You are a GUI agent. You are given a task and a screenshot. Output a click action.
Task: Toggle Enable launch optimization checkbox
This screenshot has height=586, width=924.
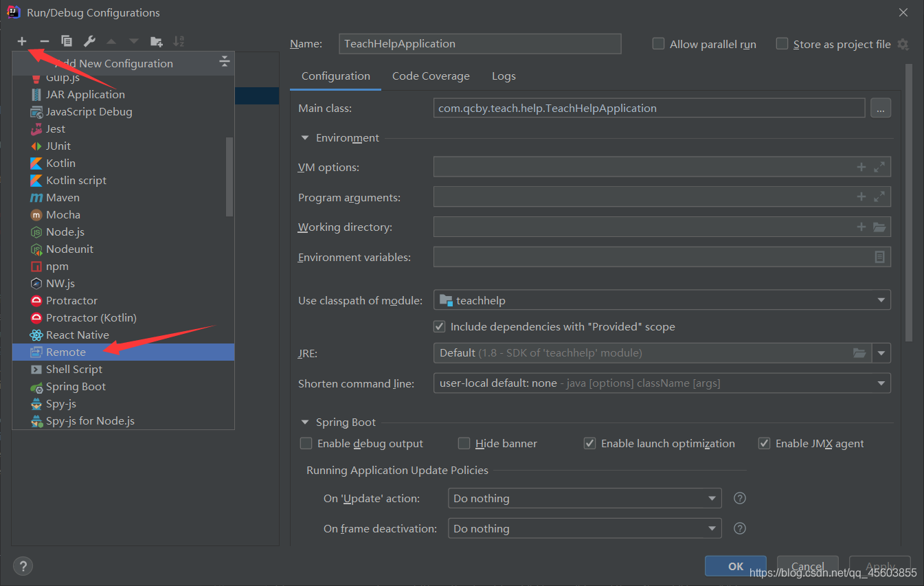point(589,443)
